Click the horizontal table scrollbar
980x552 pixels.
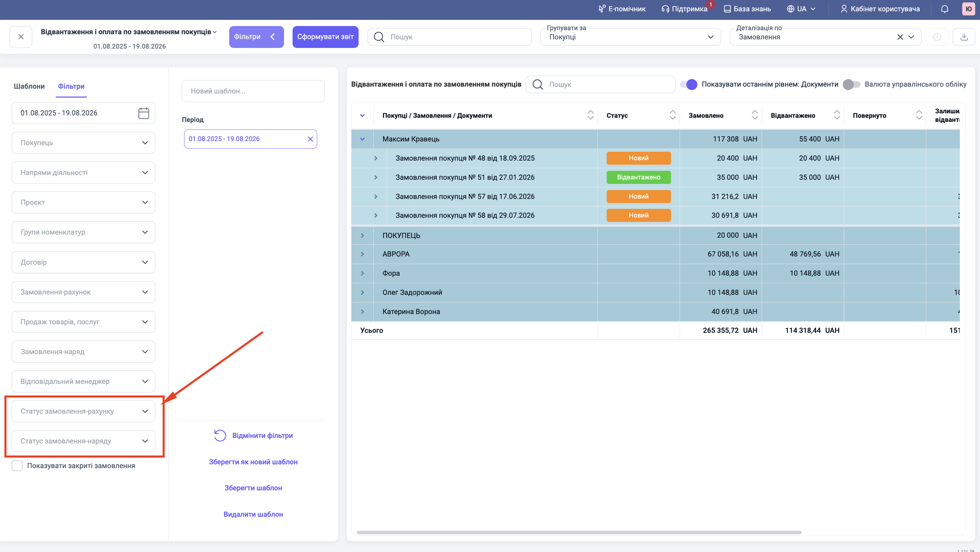[x=579, y=532]
